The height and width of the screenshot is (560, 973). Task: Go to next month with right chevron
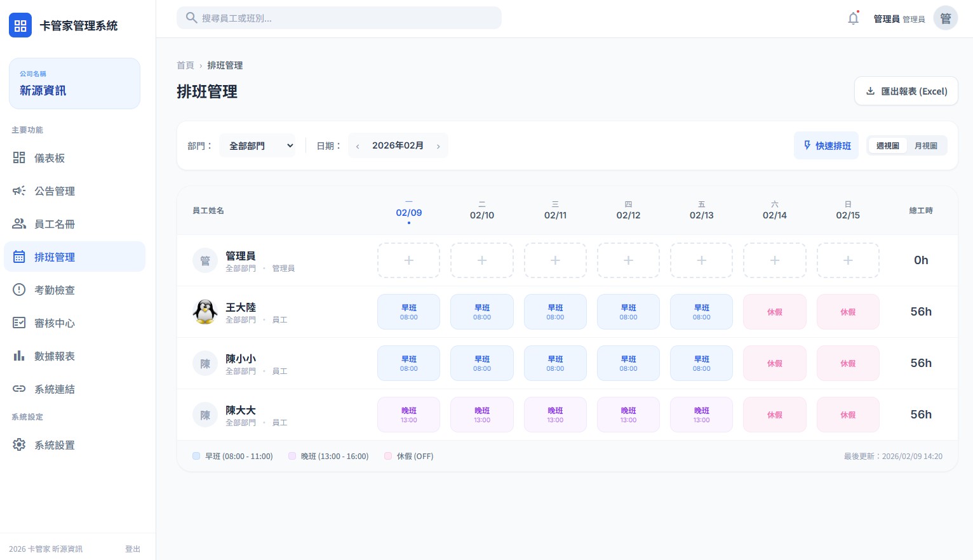(438, 147)
